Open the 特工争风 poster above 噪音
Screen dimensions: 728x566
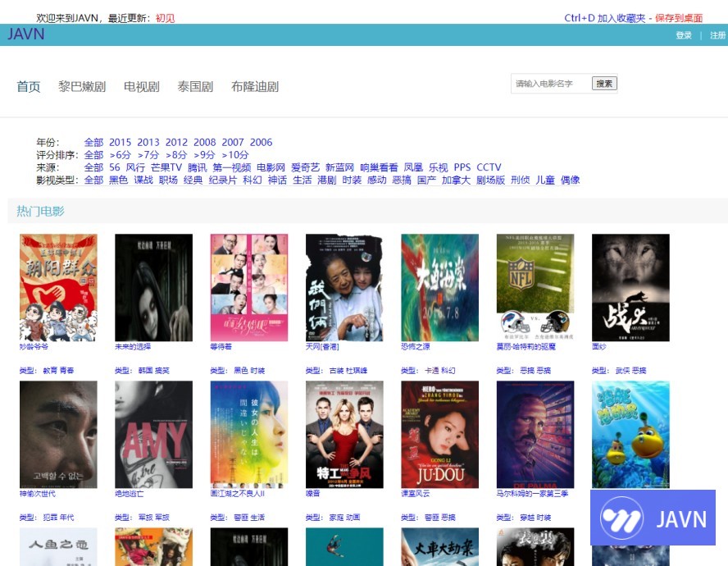pos(344,435)
